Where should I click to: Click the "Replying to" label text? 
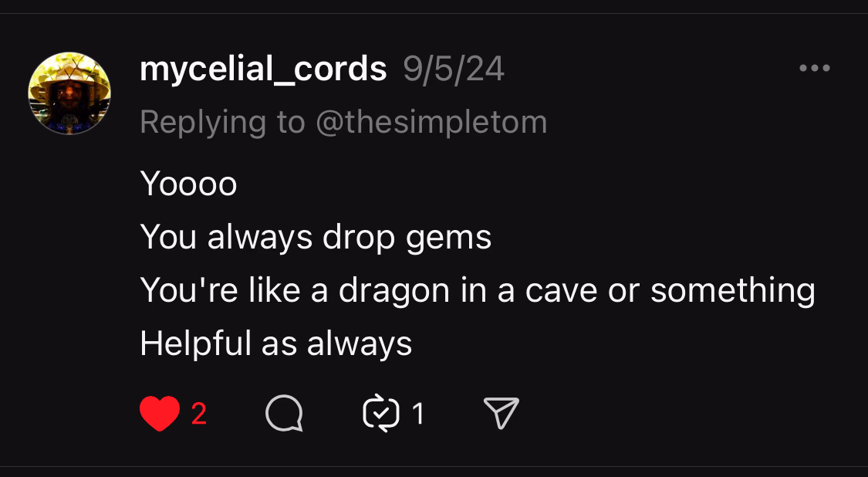pos(222,122)
